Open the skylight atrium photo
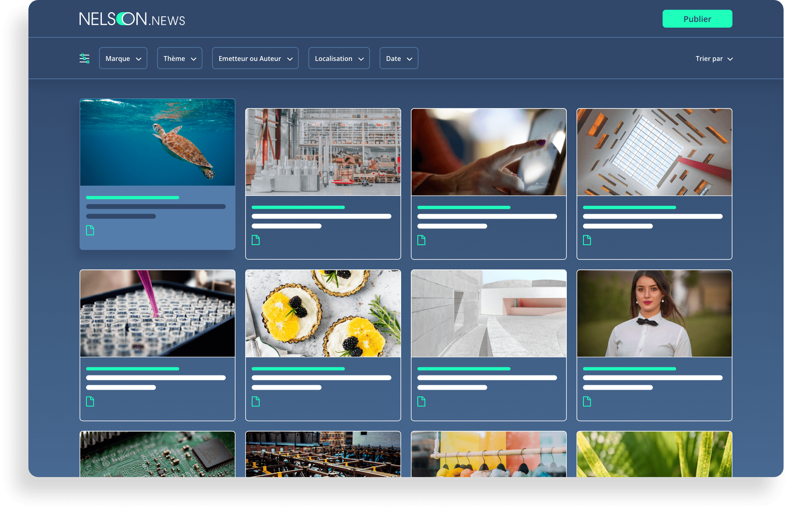812x512 pixels. pos(654,152)
